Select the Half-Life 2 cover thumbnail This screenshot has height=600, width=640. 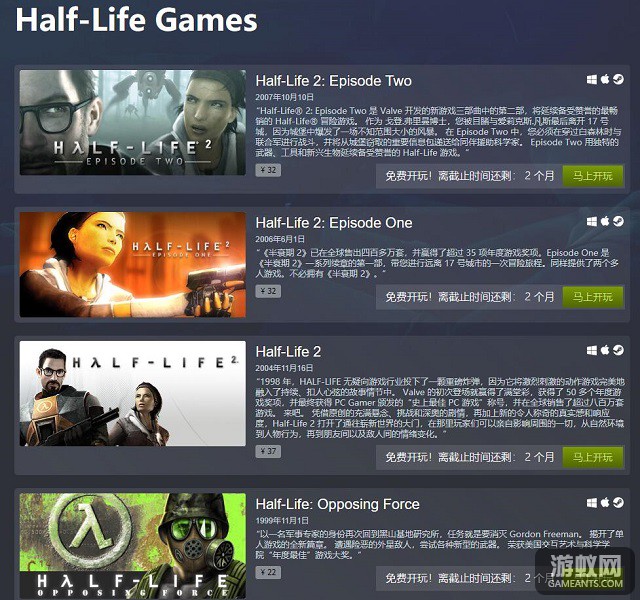pos(133,393)
